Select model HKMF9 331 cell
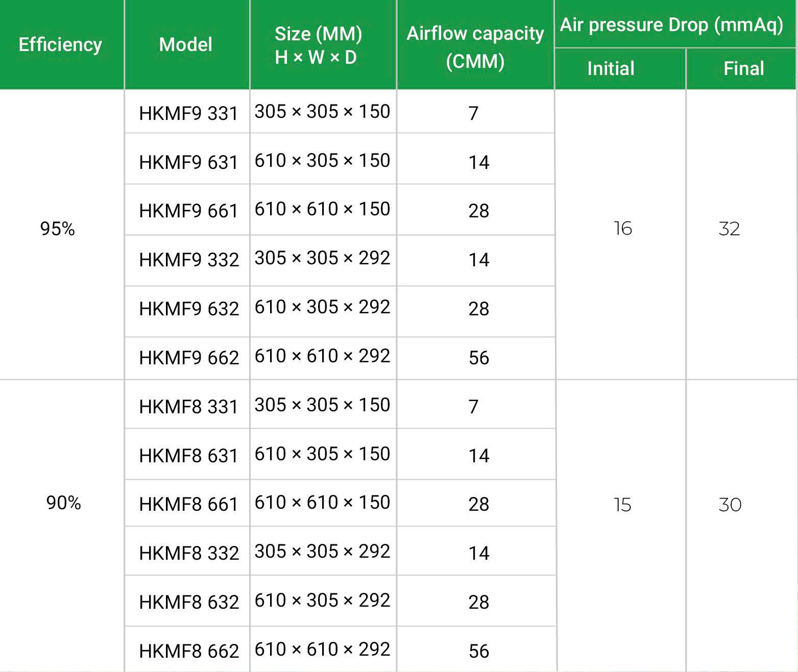This screenshot has height=672, width=798. click(188, 113)
